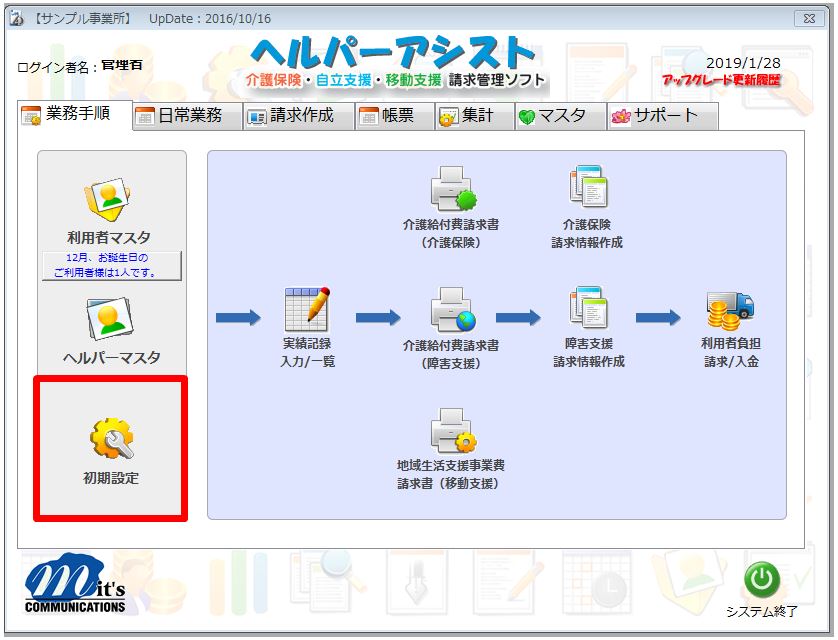Open ヘルパーマスタ icon
The image size is (838, 640).
pos(110,320)
